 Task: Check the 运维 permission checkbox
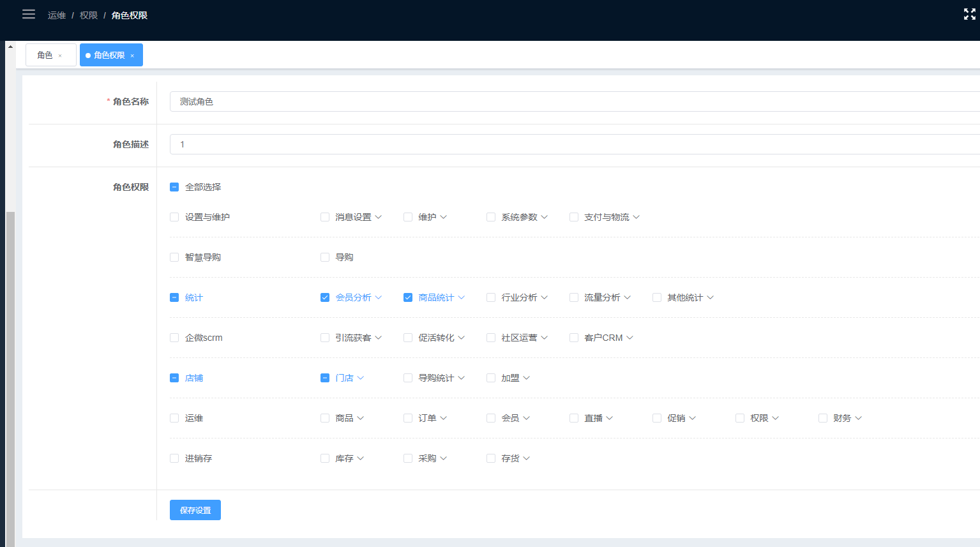click(x=174, y=418)
